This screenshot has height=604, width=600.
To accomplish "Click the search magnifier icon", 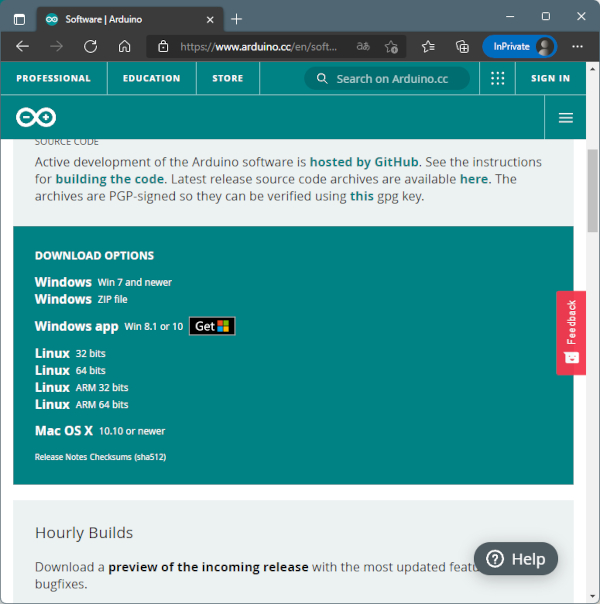I will (322, 79).
